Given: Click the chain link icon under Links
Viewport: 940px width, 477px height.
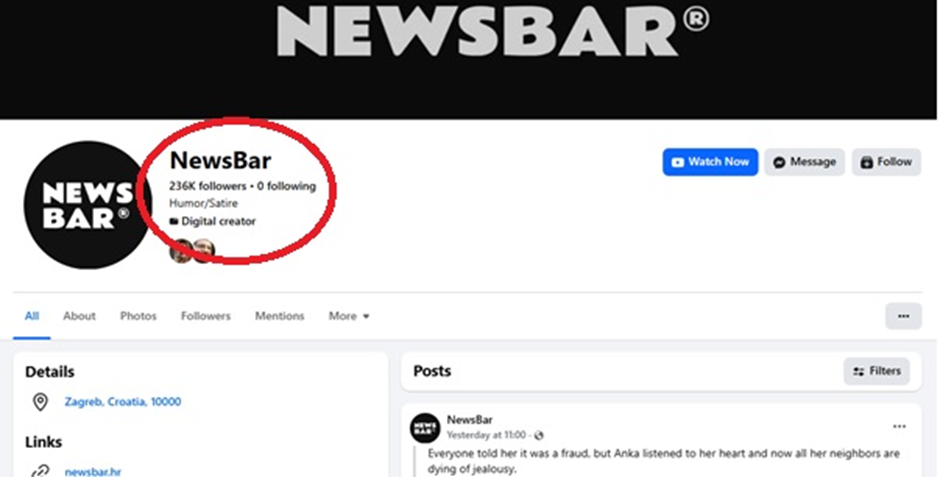Looking at the screenshot, I should pyautogui.click(x=40, y=472).
